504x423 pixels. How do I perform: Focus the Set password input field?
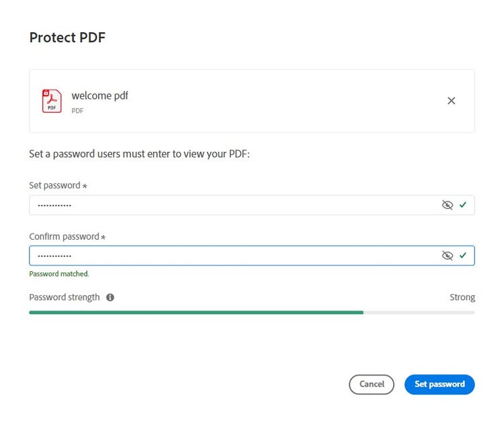(228, 205)
